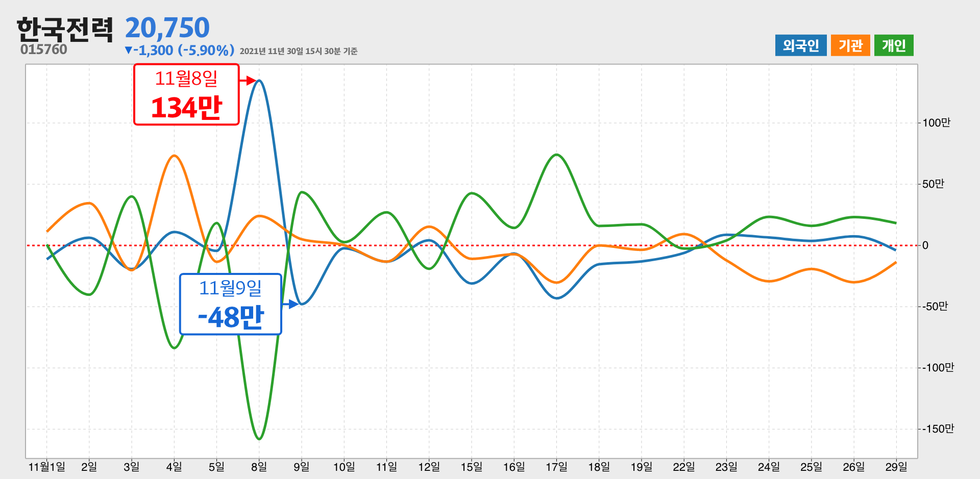Click the 24일 x-axis label
980x479 pixels.
click(769, 467)
